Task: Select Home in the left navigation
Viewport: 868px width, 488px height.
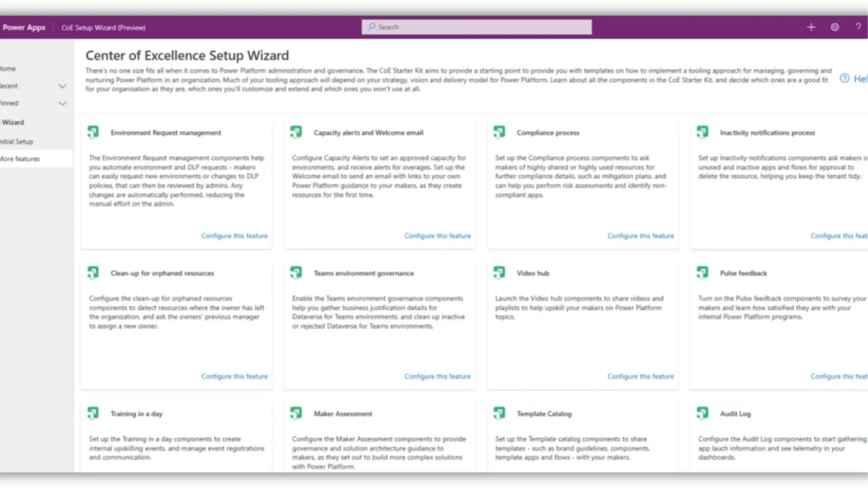Action: point(8,69)
